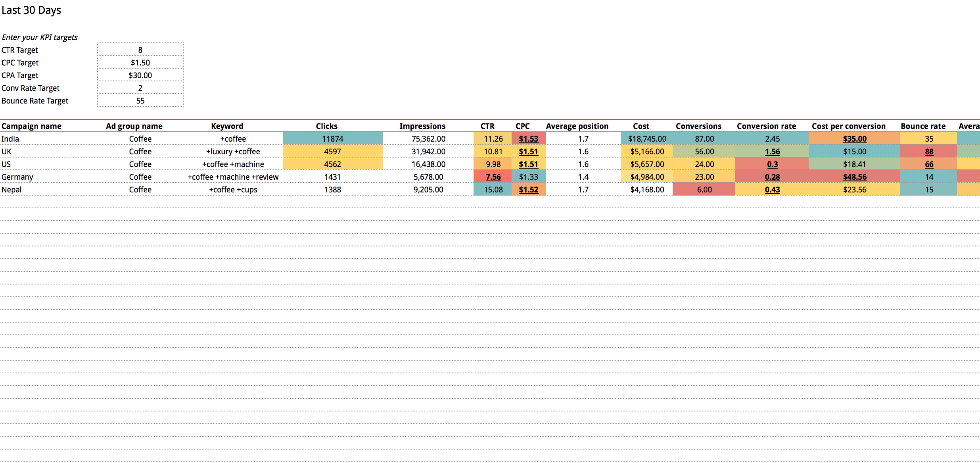
Task: Click the Cost per conversion header
Action: pos(848,126)
